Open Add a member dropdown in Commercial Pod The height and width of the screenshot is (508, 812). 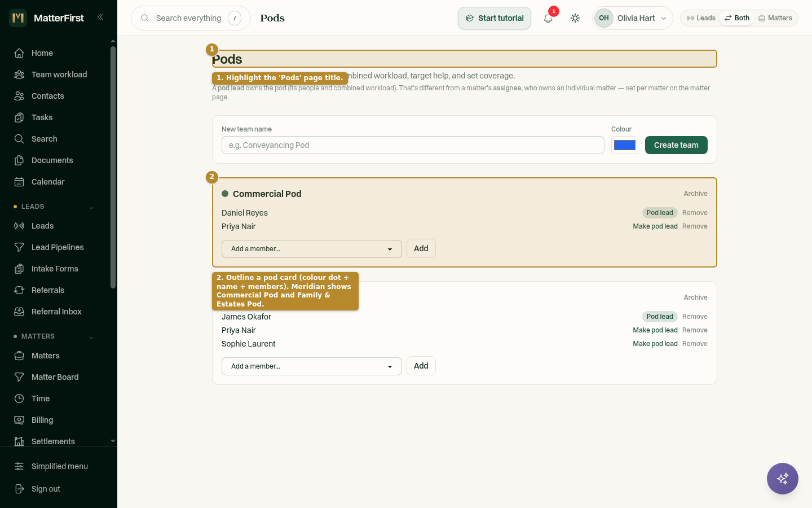coord(312,249)
